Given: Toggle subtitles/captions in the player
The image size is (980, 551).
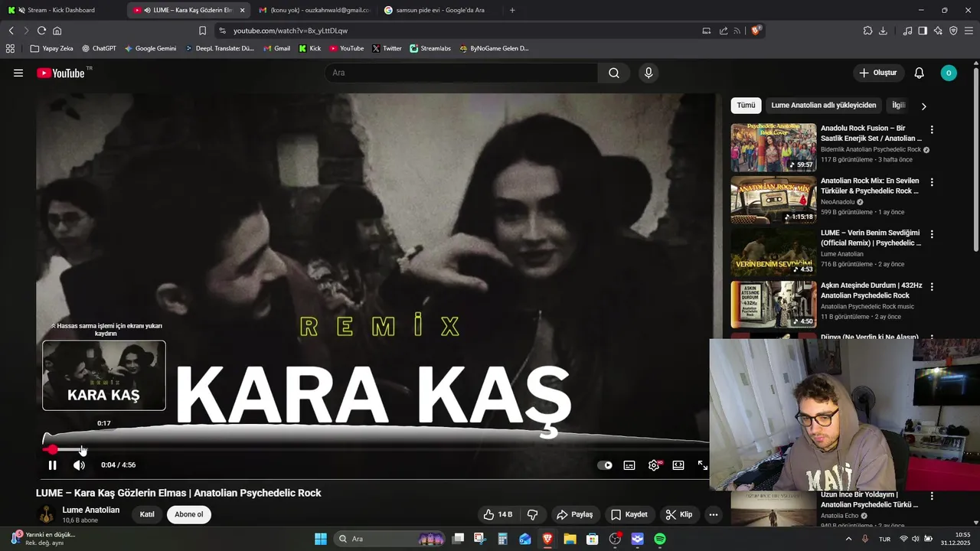Looking at the screenshot, I should tap(629, 465).
